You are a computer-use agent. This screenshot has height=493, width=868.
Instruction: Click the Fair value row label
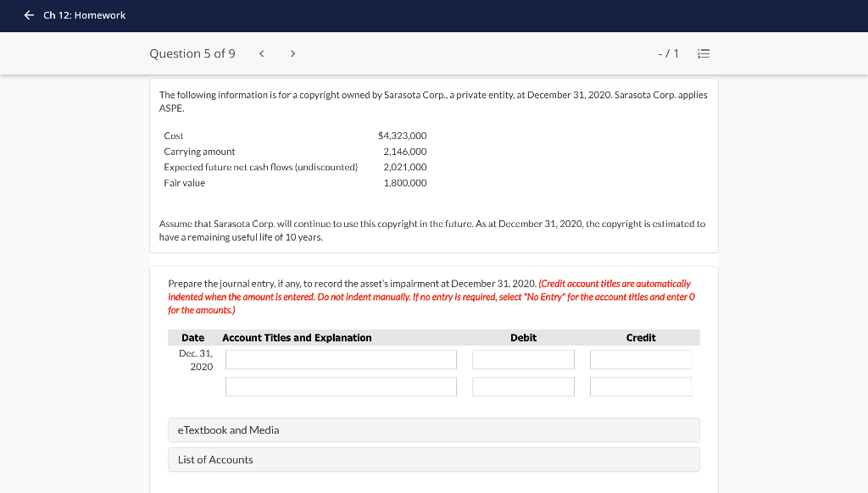(184, 183)
